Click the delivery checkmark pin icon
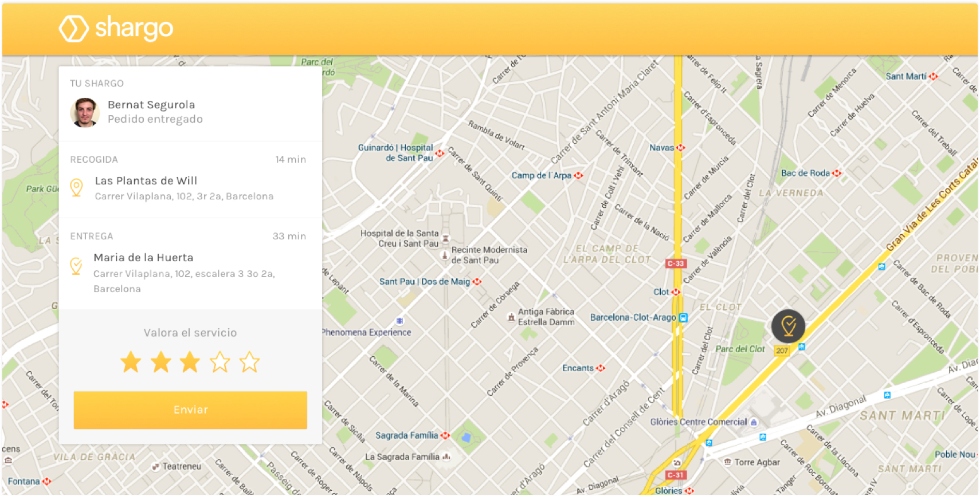 click(76, 266)
